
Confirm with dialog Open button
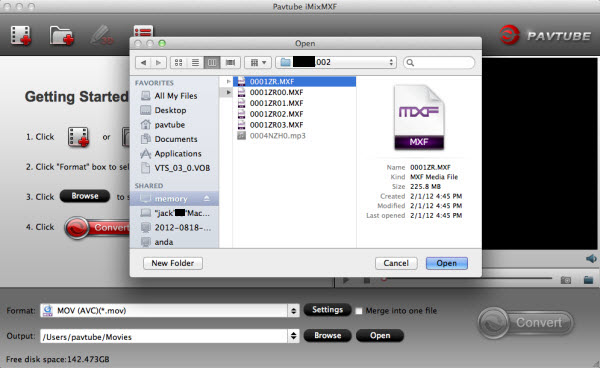point(447,263)
